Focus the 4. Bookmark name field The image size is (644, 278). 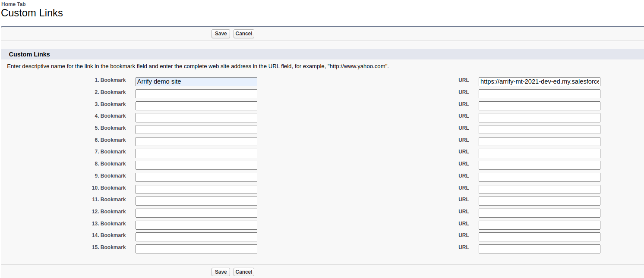[x=196, y=117]
